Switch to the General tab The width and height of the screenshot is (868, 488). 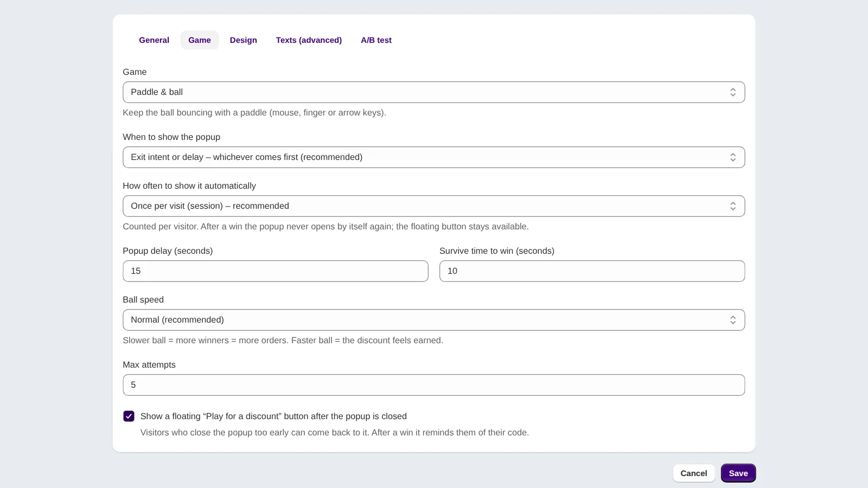(x=154, y=40)
